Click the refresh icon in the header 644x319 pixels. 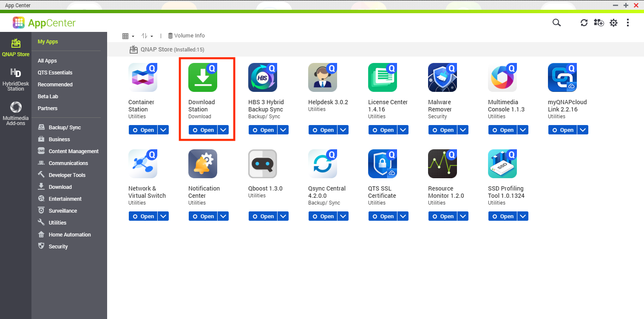tap(584, 23)
